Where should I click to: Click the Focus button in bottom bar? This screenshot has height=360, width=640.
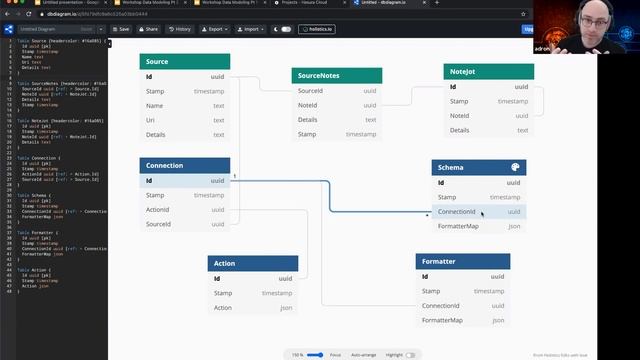pyautogui.click(x=335, y=355)
